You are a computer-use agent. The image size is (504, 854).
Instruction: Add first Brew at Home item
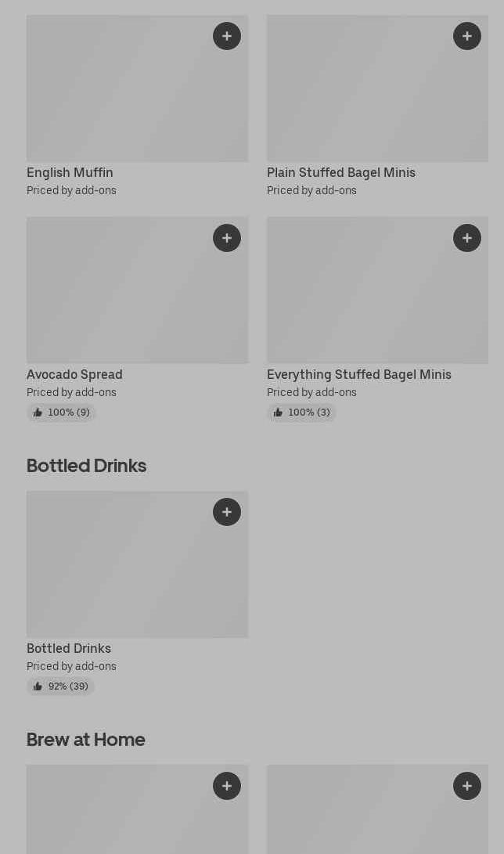[227, 786]
